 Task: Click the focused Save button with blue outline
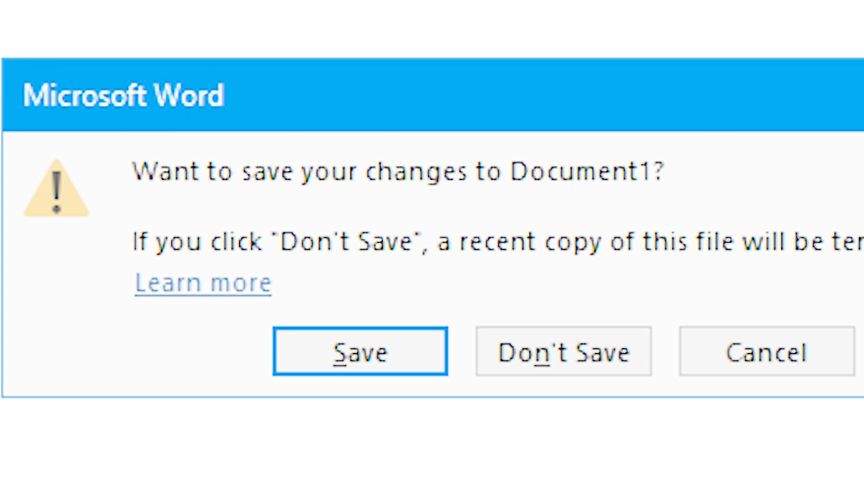pyautogui.click(x=360, y=352)
